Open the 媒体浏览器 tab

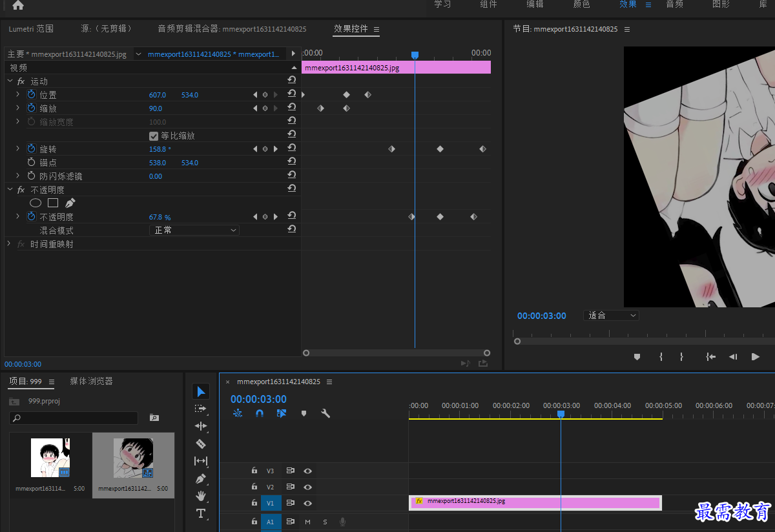click(91, 381)
